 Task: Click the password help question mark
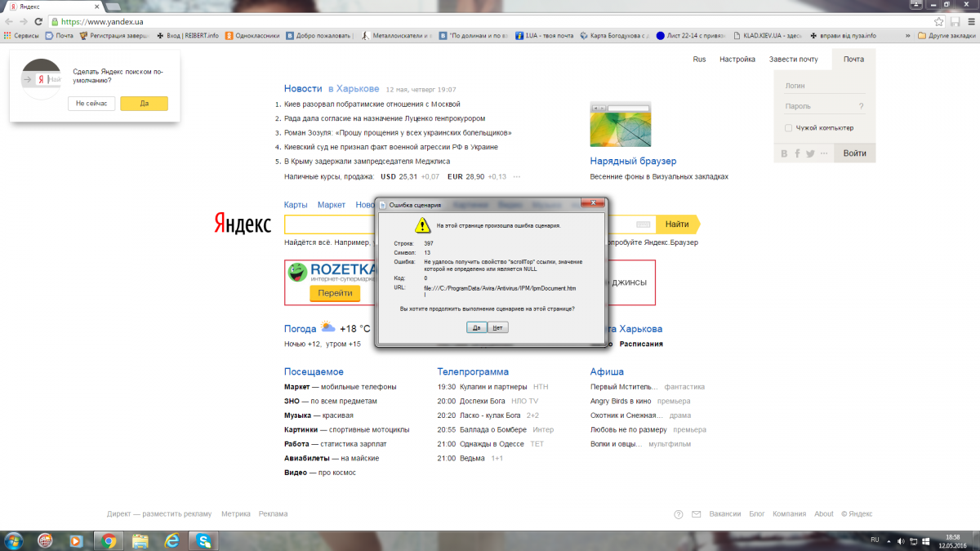[x=861, y=106]
